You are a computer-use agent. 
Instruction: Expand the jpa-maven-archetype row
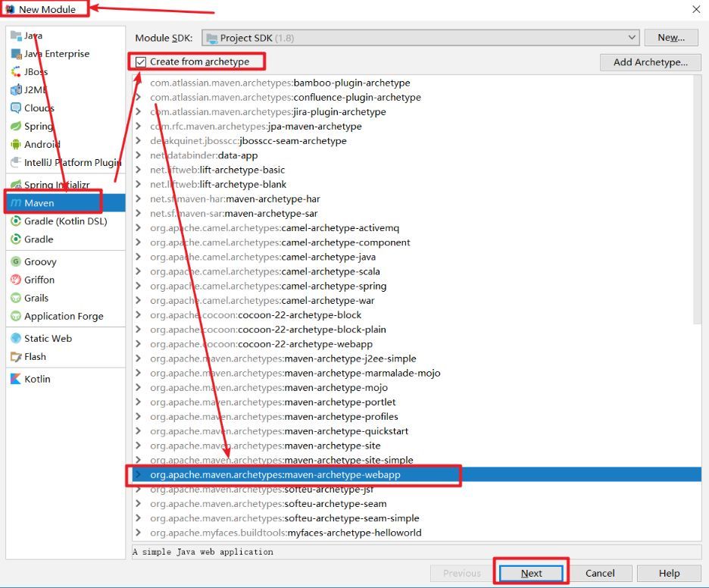click(139, 127)
